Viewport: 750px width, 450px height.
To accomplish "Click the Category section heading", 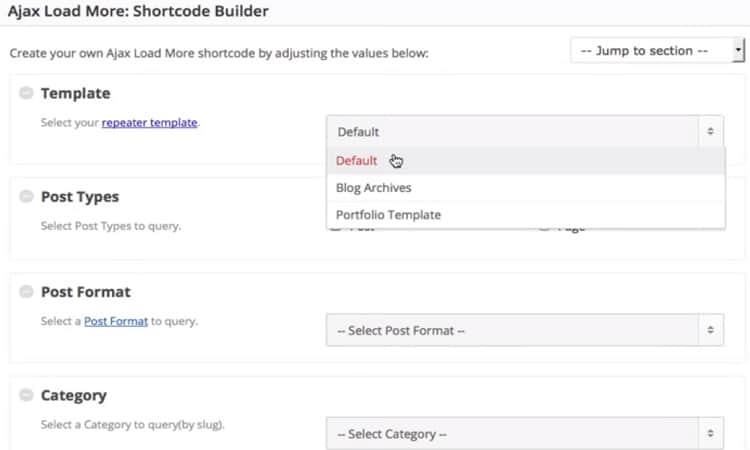I will coord(74,395).
